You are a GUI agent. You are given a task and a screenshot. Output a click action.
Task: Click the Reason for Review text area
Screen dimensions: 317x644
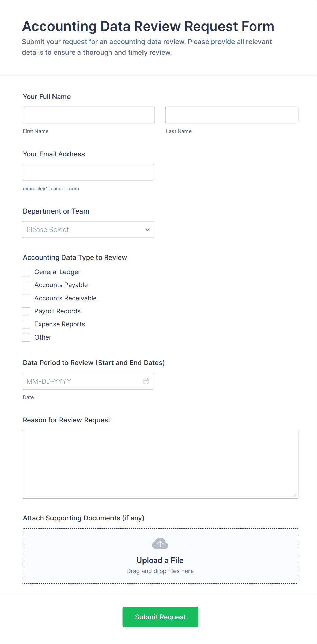(x=160, y=464)
